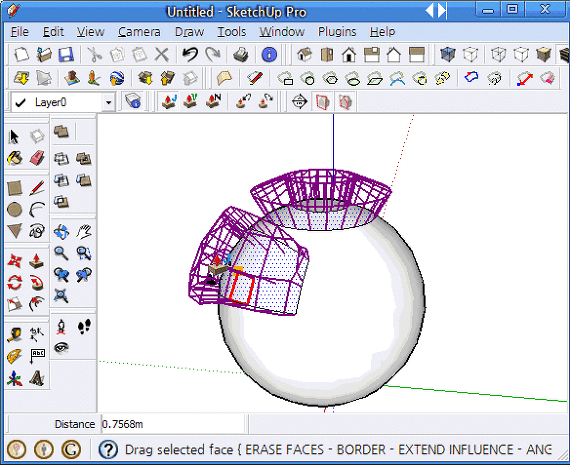
Task: Click the Creative Commons status bar icon
Action: [71, 449]
